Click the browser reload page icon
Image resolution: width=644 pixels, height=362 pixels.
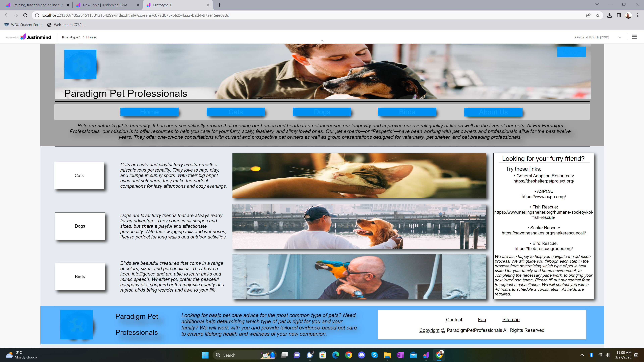tap(25, 15)
